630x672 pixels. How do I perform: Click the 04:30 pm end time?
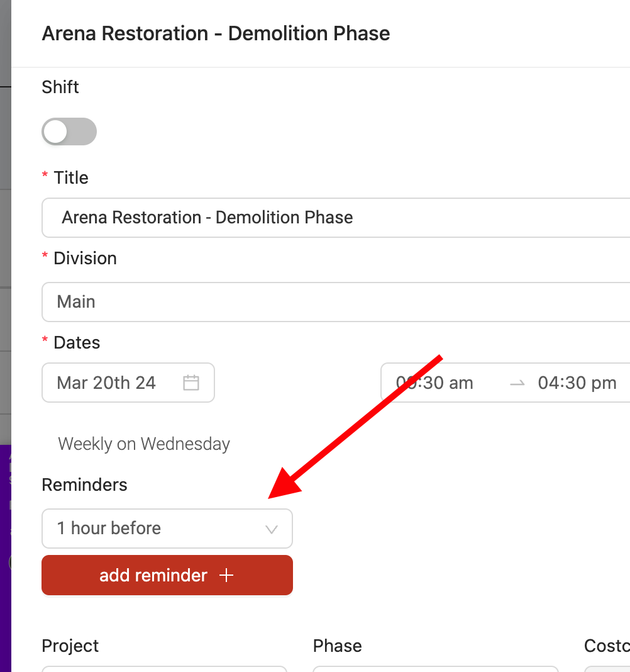point(577,383)
